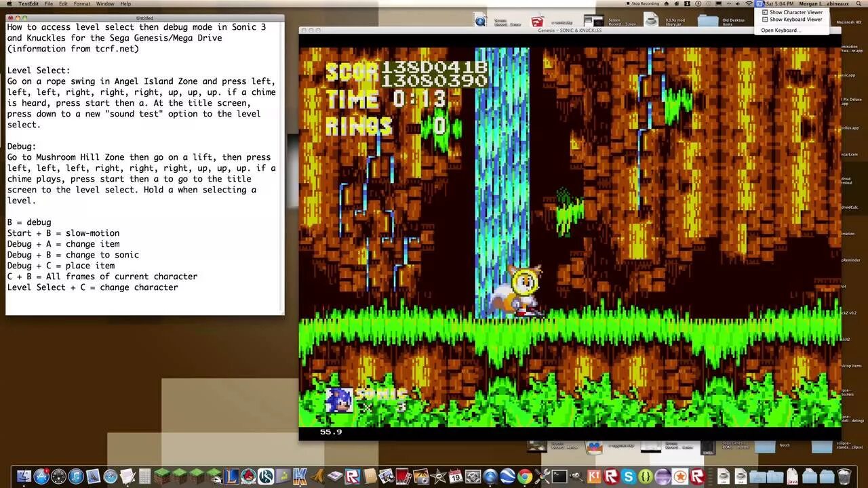Click the 'Debug:' heading line
This screenshot has height=488, width=868.
coord(22,146)
